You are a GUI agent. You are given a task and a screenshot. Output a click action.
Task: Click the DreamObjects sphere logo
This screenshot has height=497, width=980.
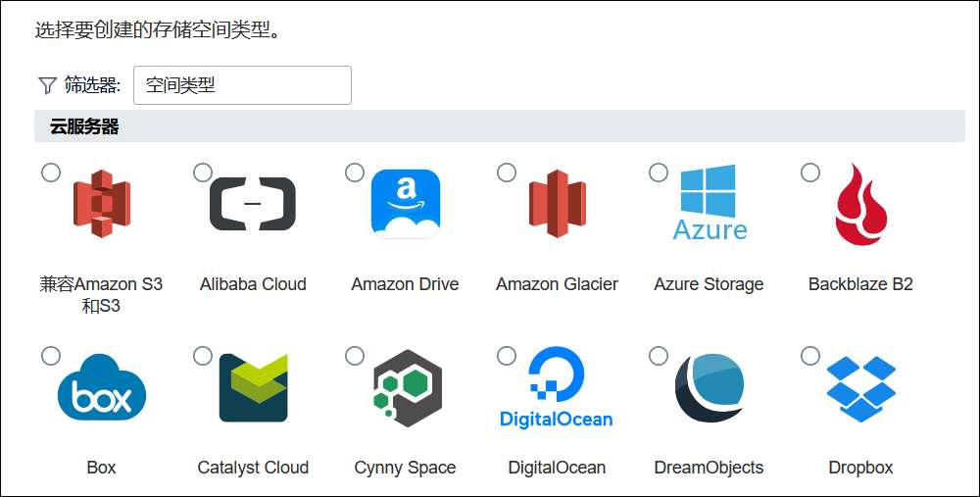(709, 388)
